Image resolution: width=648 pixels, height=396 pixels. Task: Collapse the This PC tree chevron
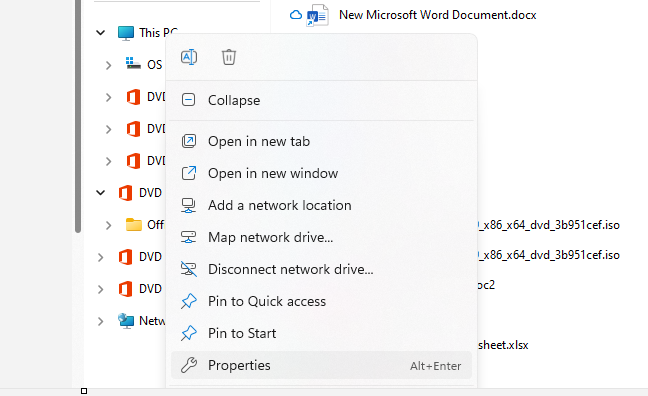point(100,33)
